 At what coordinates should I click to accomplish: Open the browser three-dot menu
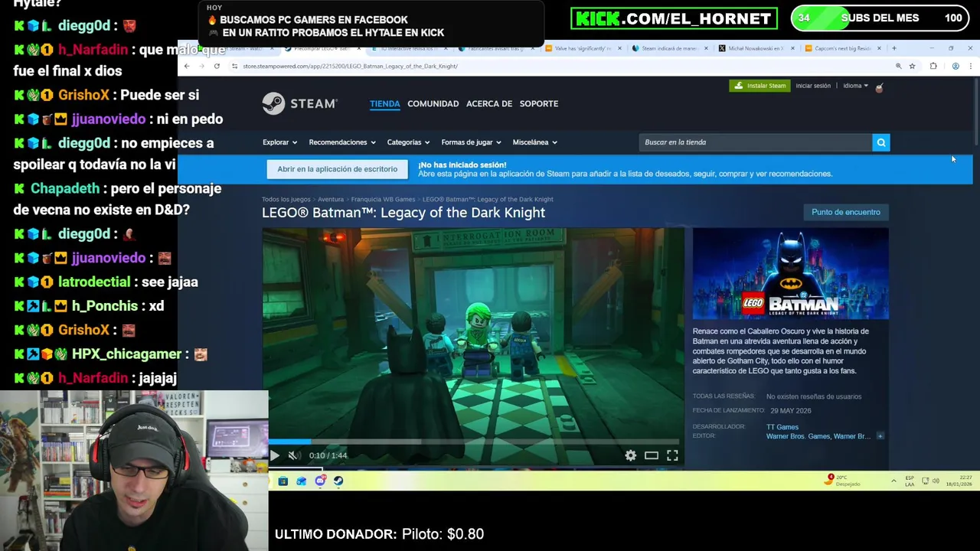pyautogui.click(x=970, y=66)
